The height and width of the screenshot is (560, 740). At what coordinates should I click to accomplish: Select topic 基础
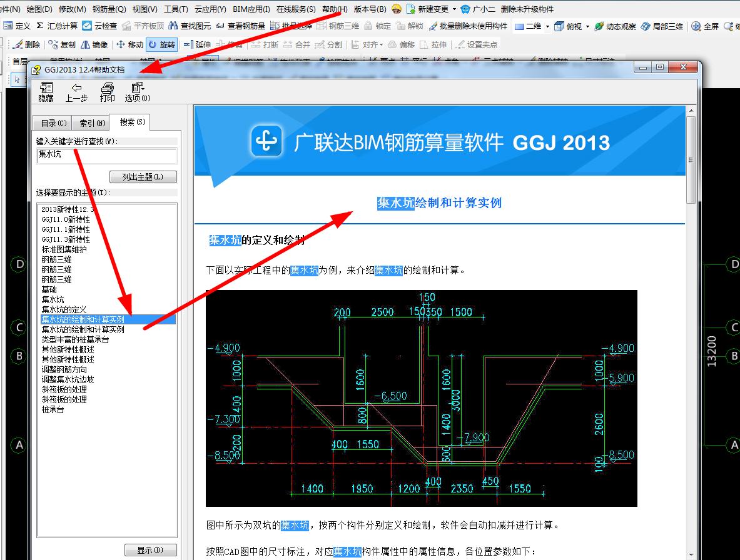(x=49, y=289)
